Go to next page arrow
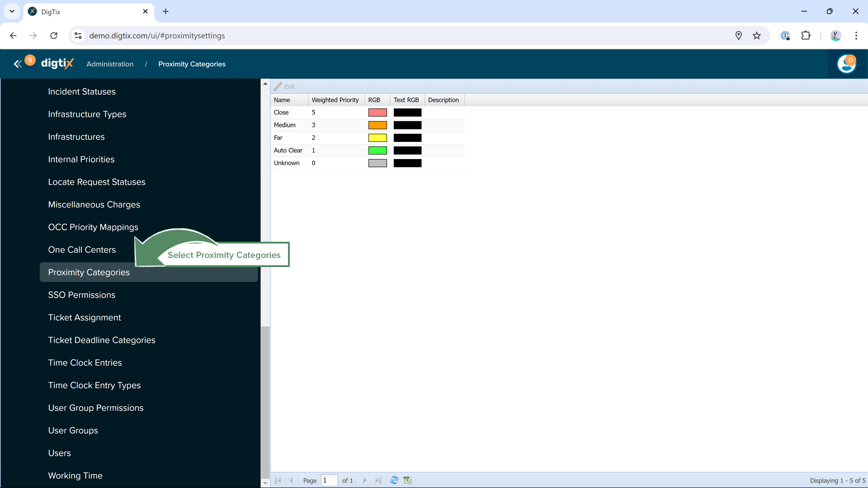The image size is (868, 488). (364, 480)
